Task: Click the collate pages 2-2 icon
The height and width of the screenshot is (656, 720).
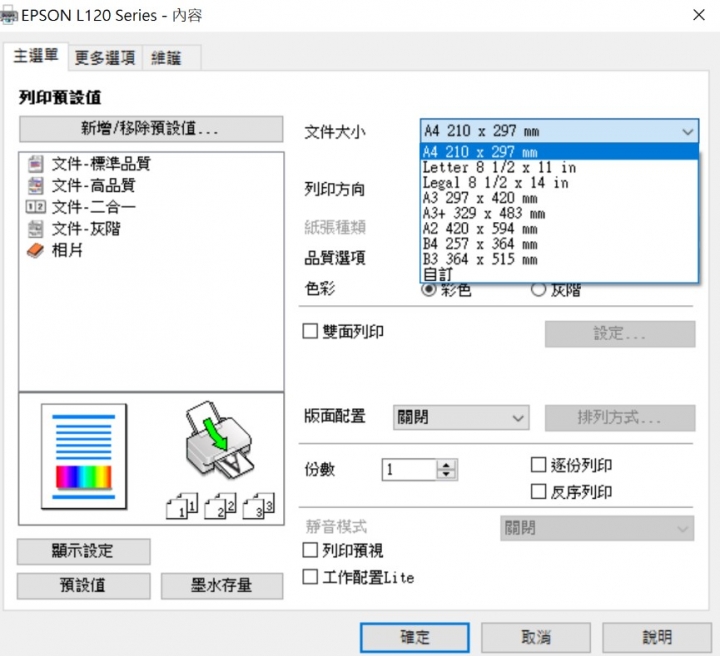Action: click(220, 505)
